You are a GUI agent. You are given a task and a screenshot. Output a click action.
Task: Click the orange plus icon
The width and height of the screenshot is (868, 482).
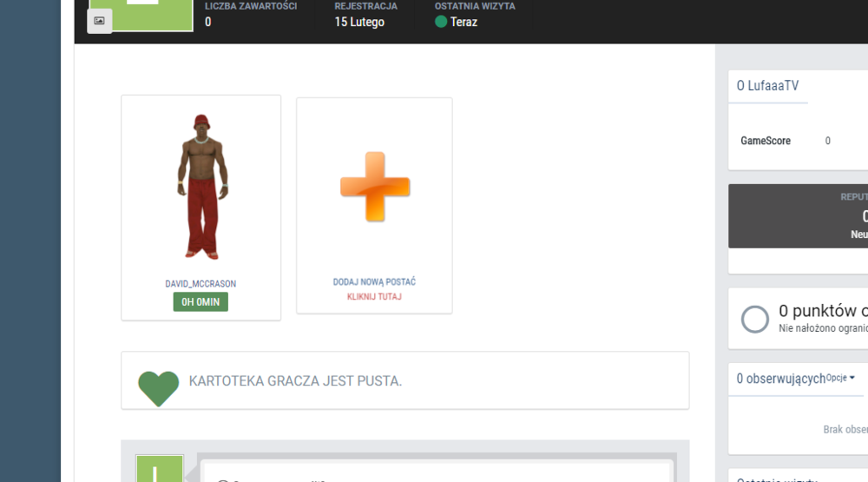click(x=374, y=186)
